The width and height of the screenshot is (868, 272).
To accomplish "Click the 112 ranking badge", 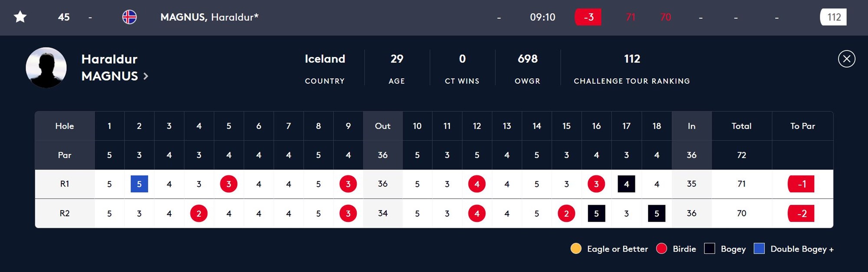I will tap(833, 17).
